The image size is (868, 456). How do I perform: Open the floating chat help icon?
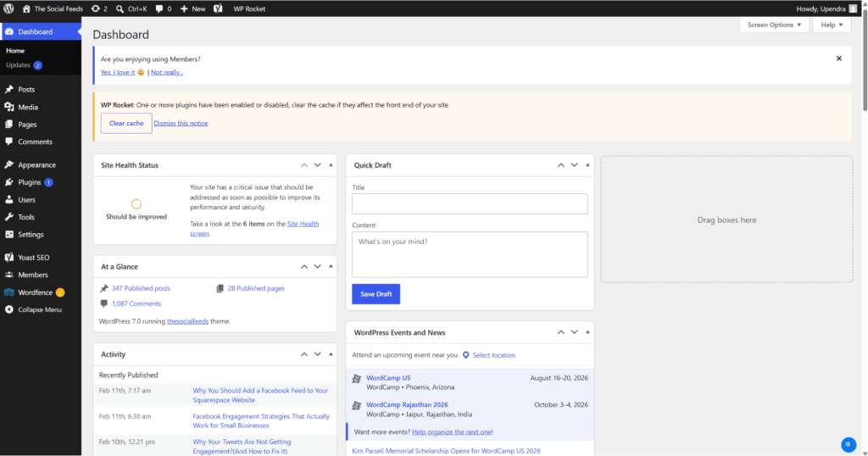(x=848, y=444)
